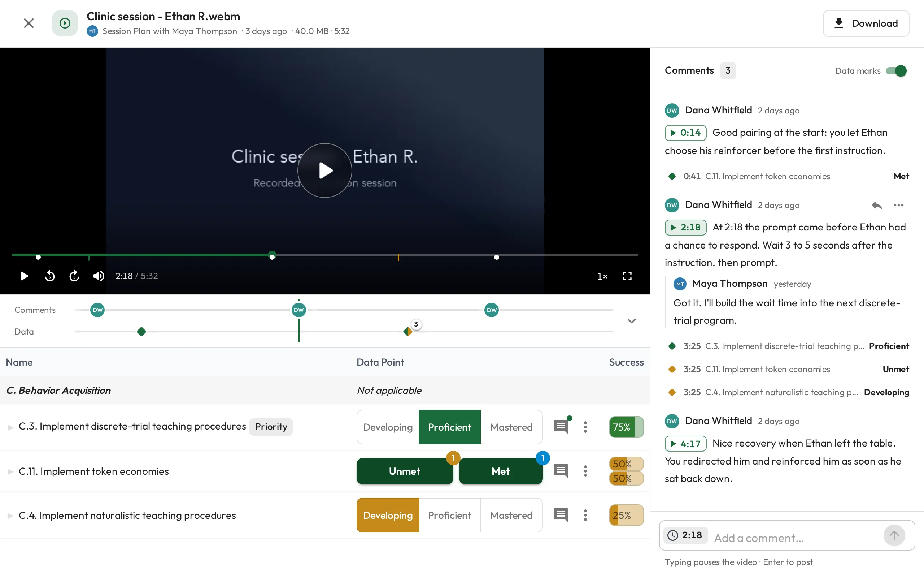Image resolution: width=924 pixels, height=578 pixels.
Task: Open the comment icon for C.11 row
Action: pos(561,471)
